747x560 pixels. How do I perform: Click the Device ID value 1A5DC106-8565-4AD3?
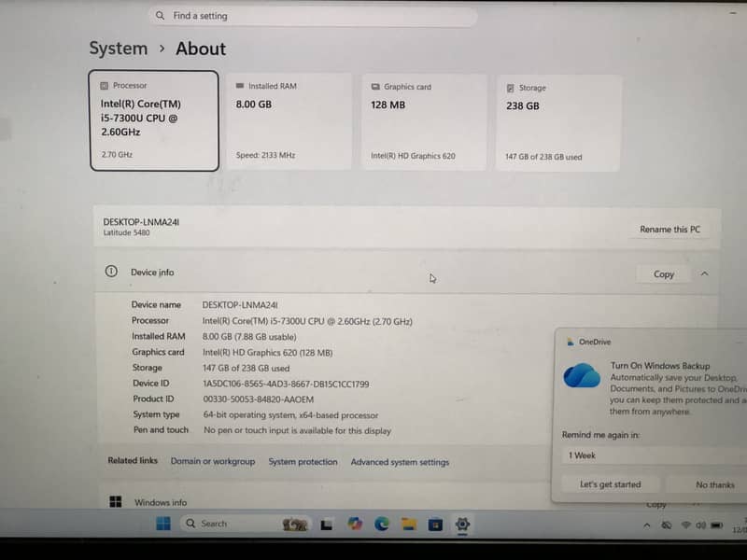point(286,384)
